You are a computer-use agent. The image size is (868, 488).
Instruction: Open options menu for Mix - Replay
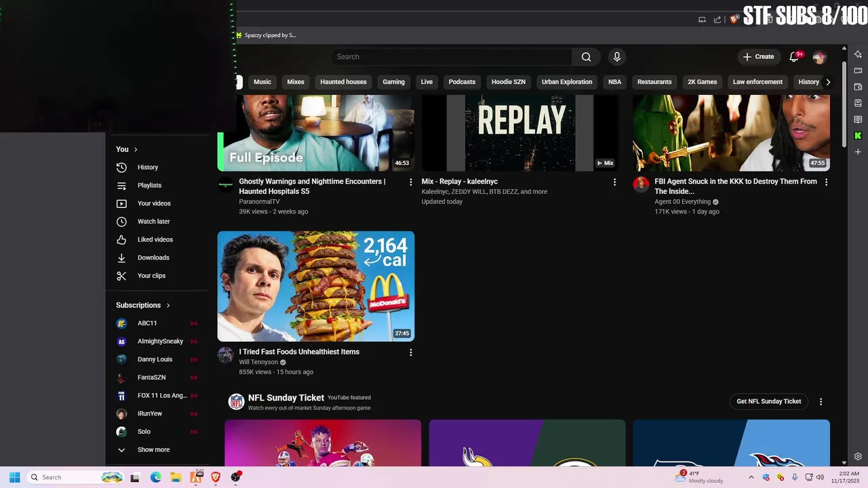point(614,182)
